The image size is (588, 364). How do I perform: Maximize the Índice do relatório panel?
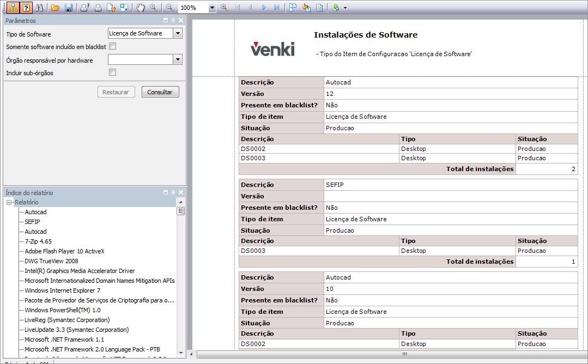[166, 192]
